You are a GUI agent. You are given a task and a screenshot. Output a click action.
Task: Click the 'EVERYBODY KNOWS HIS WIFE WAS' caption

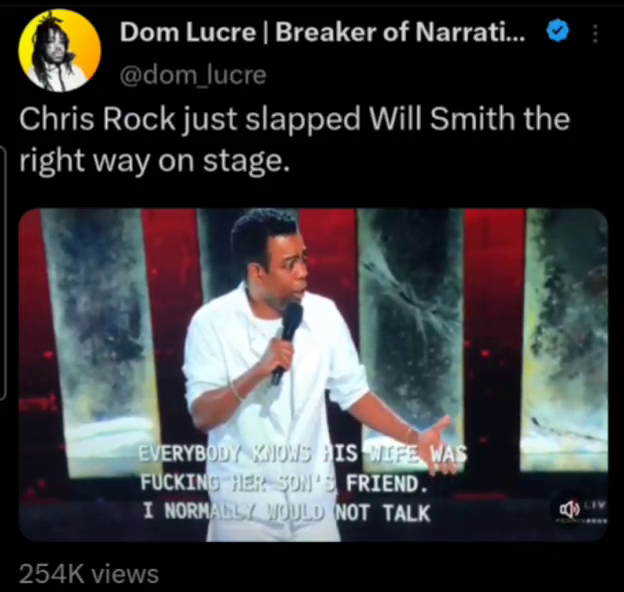303,453
